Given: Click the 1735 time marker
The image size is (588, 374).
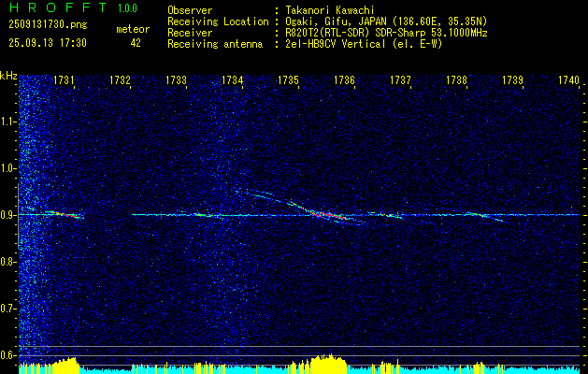Looking at the screenshot, I should (288, 80).
